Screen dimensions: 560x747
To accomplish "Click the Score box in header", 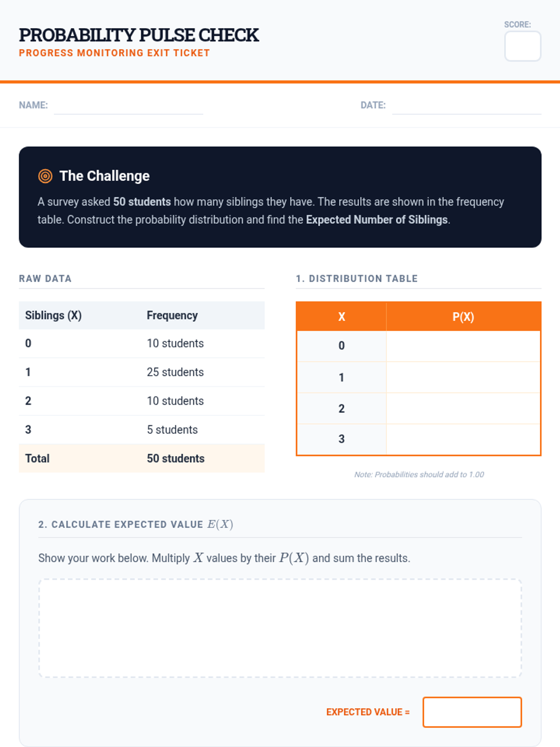I will (523, 46).
